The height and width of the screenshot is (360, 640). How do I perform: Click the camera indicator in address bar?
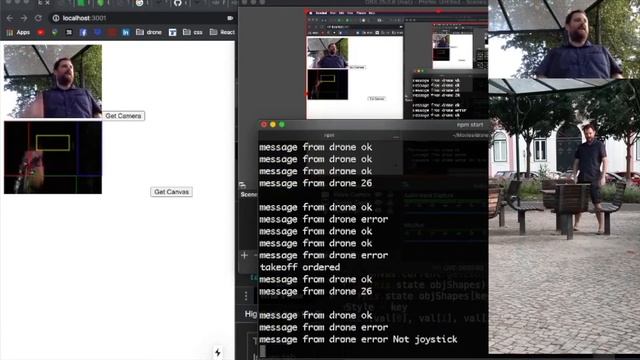tap(230, 18)
